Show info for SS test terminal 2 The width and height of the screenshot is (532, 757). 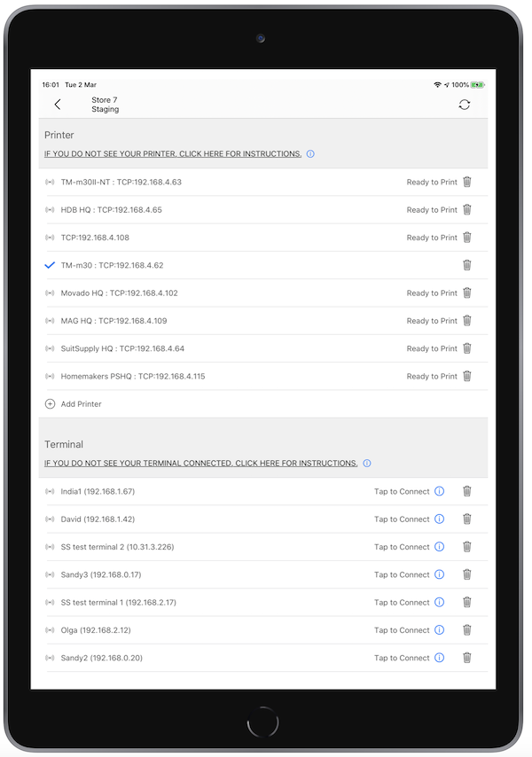click(439, 547)
